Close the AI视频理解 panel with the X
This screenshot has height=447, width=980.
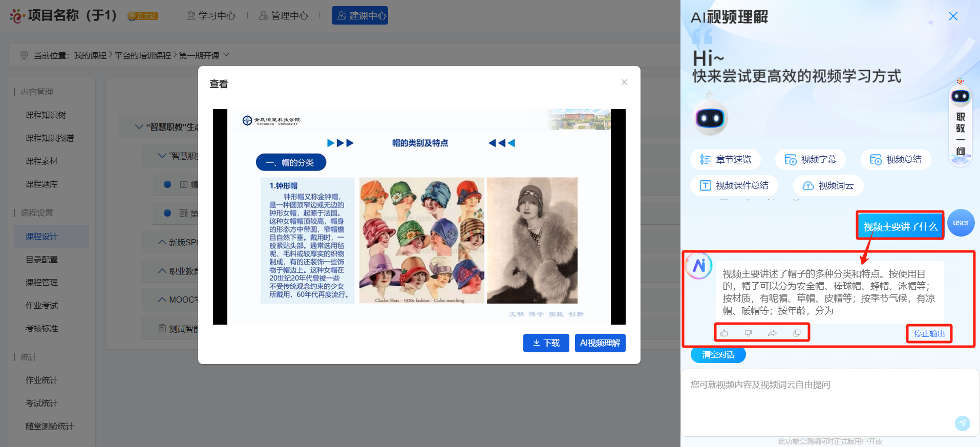[x=953, y=16]
